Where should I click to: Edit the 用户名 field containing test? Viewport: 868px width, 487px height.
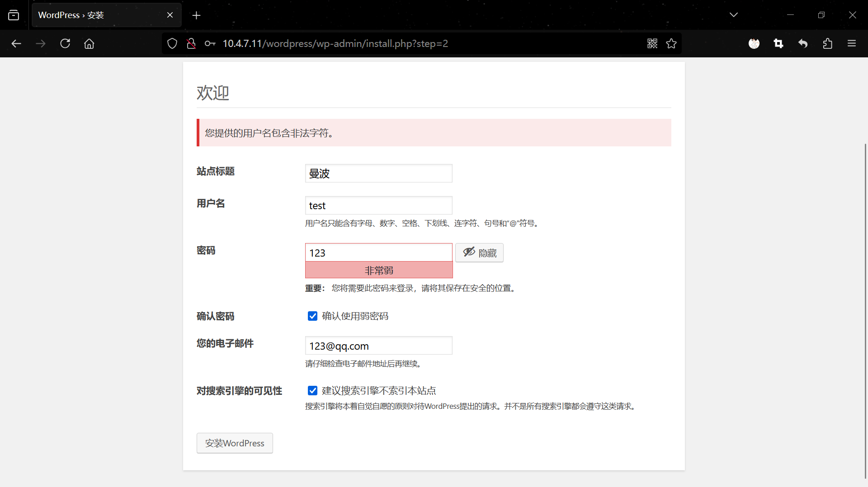coord(379,206)
